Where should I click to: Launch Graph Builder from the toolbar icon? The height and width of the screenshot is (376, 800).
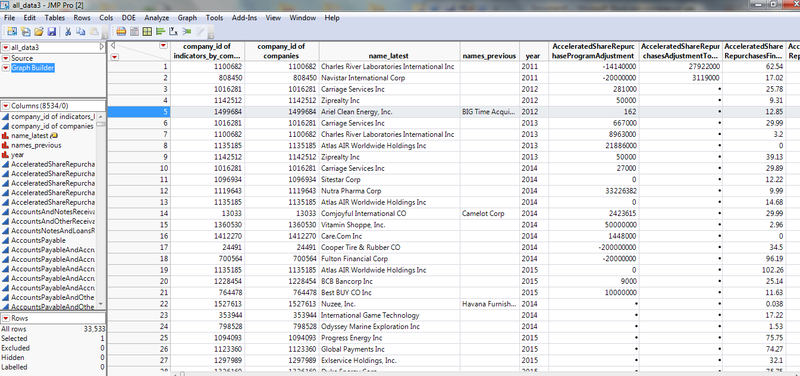[x=147, y=32]
